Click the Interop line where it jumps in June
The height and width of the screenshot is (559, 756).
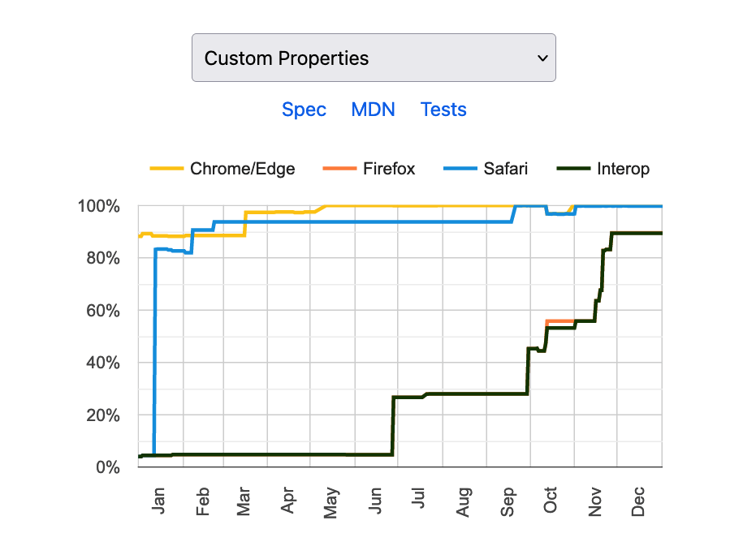tap(392, 426)
